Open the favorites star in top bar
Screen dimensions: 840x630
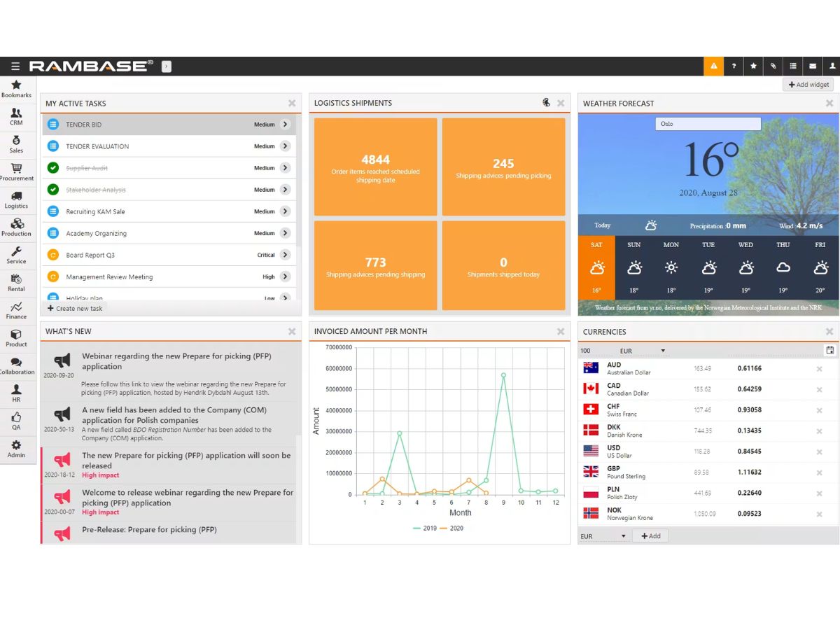tap(753, 66)
